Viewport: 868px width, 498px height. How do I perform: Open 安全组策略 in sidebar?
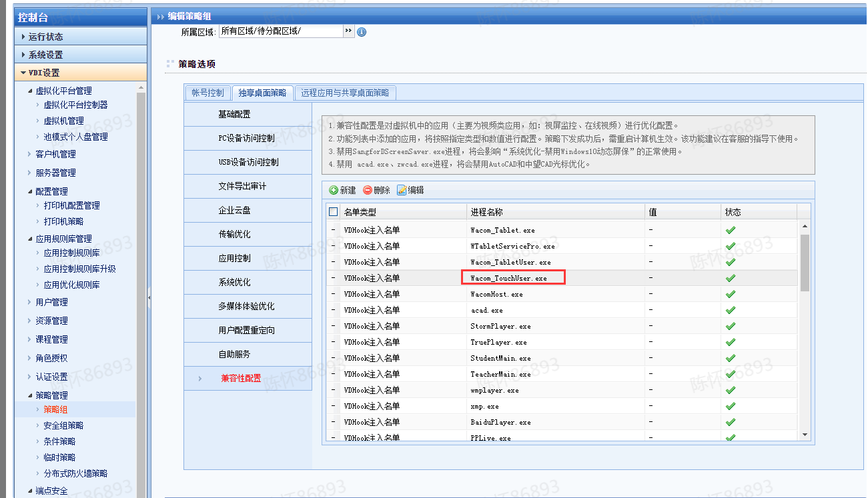tap(63, 425)
